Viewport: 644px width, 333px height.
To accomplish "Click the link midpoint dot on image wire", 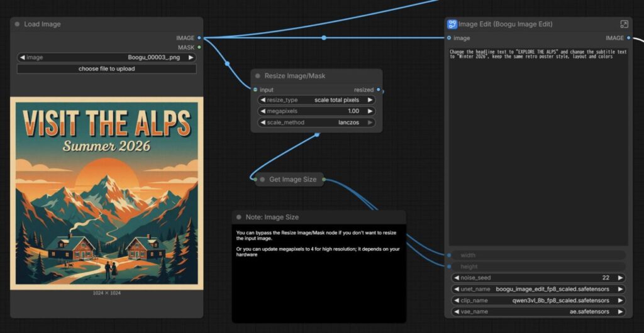I will click(x=324, y=38).
